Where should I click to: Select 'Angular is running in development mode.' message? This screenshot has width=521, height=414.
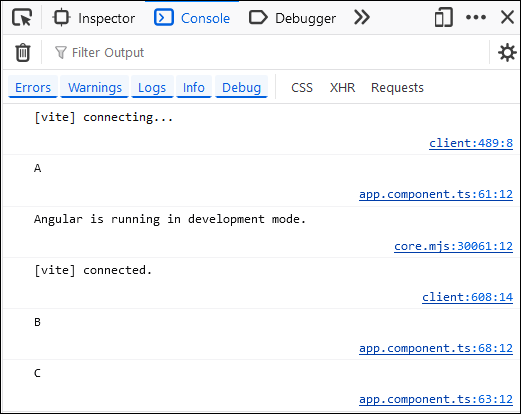click(x=170, y=219)
